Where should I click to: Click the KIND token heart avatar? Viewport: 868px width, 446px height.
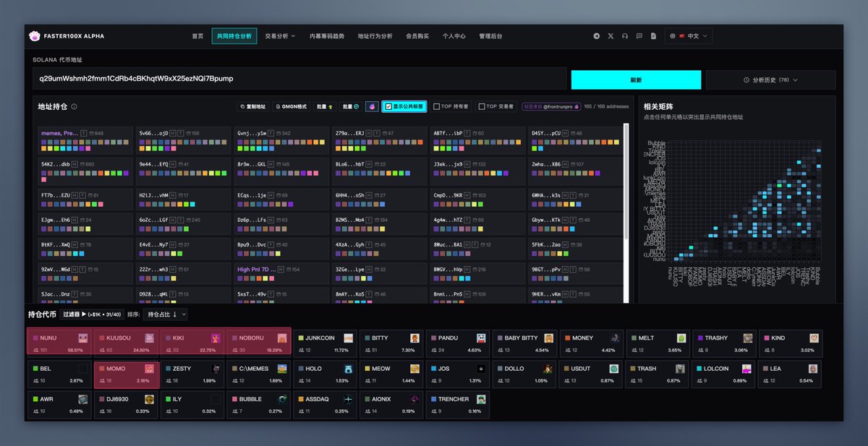814,338
